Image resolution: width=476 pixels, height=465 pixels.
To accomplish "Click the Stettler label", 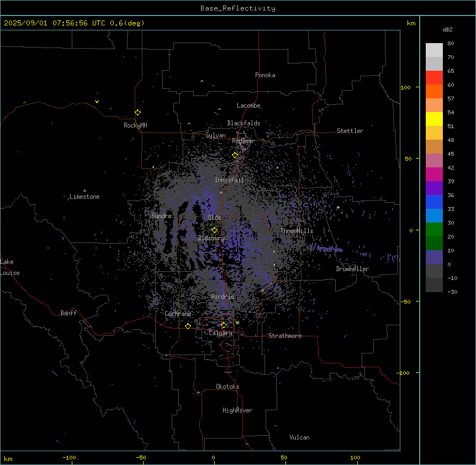I will tap(350, 131).
